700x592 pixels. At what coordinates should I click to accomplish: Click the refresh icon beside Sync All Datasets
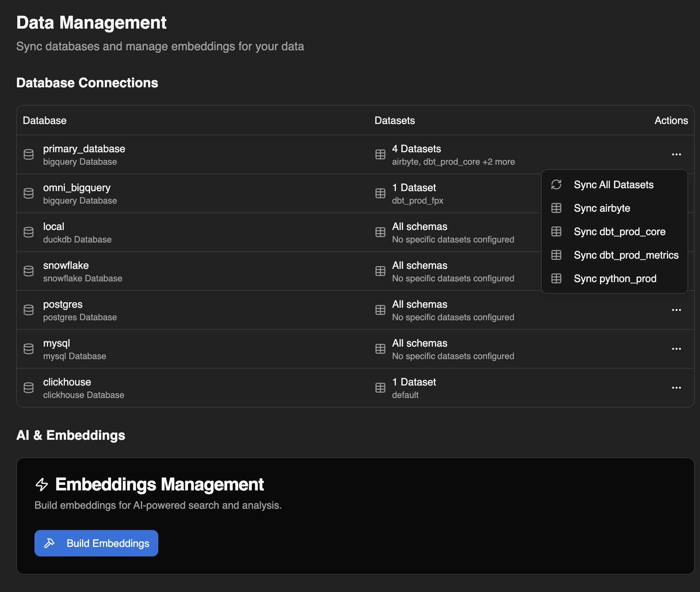[x=556, y=184]
